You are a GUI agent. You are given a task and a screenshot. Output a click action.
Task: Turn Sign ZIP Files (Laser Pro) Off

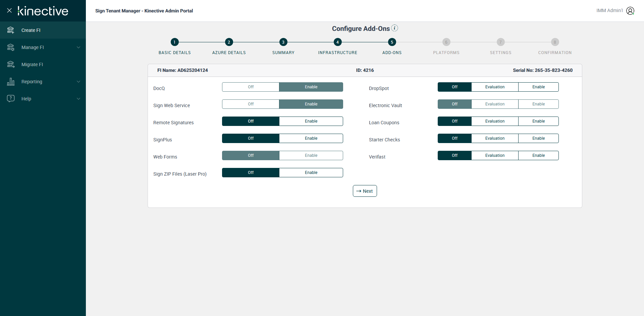[x=251, y=173]
